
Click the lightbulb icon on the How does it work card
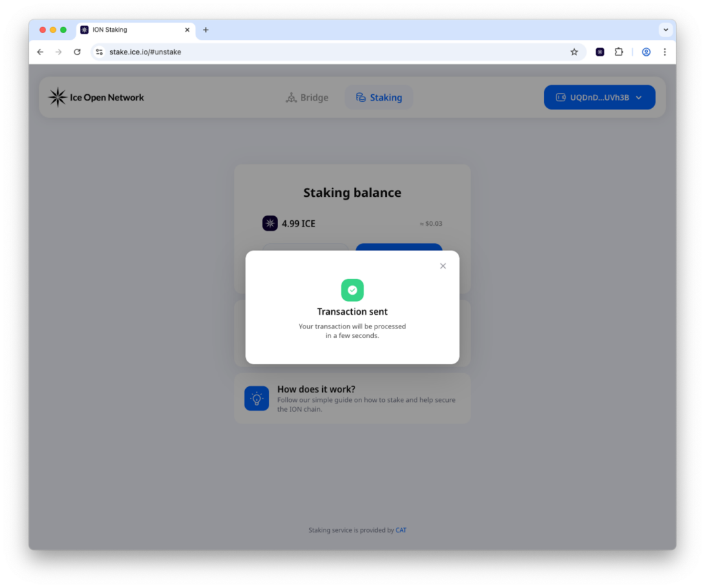click(256, 398)
